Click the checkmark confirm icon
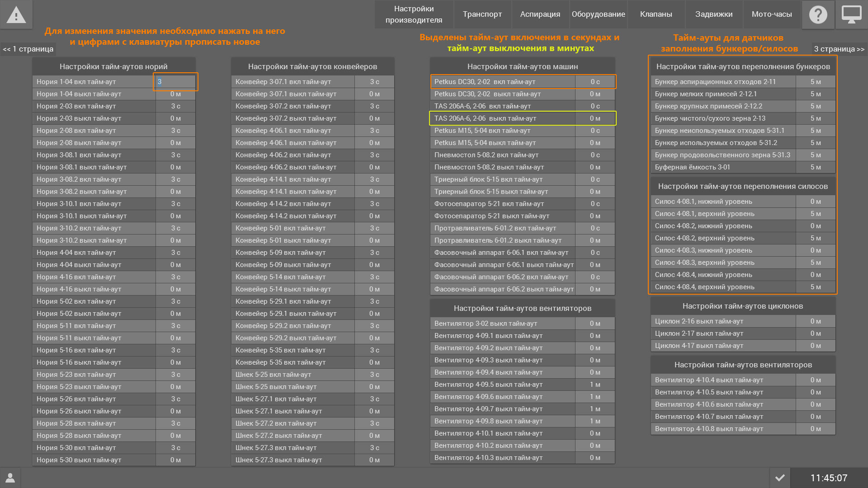 (780, 478)
